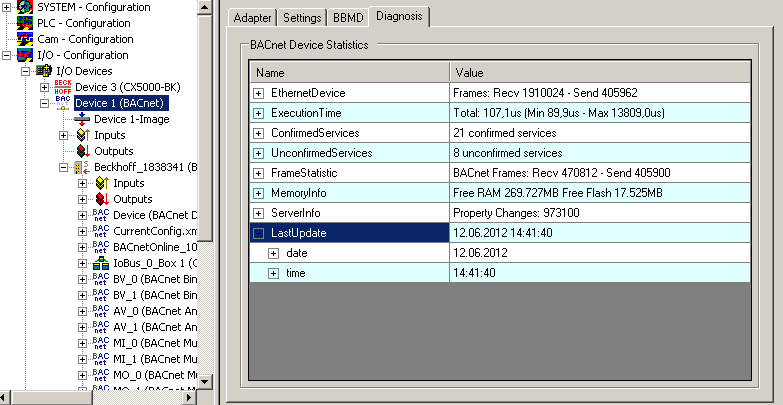Click horizontal scrollbar right arrow
The width and height of the screenshot is (783, 405).
[x=189, y=398]
